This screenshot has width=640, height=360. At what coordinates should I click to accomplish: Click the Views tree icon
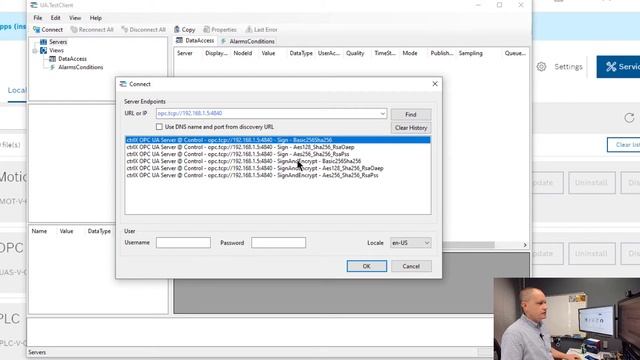coord(43,51)
